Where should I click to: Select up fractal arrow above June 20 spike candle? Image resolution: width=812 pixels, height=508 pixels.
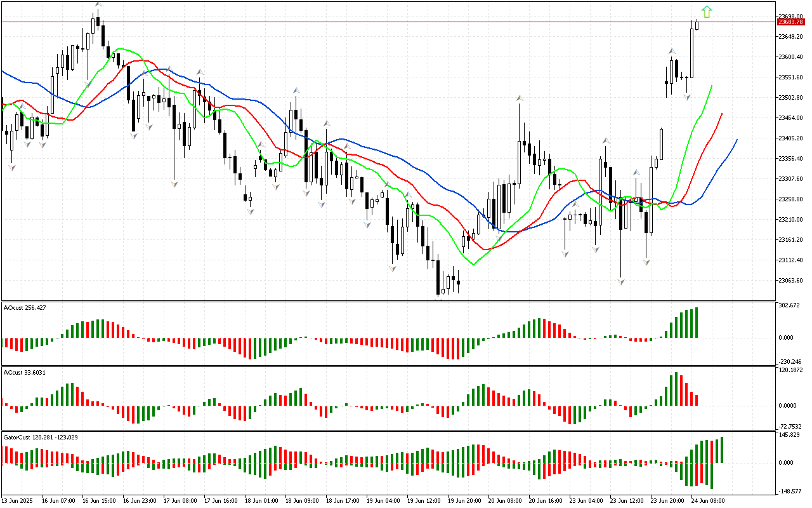pos(520,98)
